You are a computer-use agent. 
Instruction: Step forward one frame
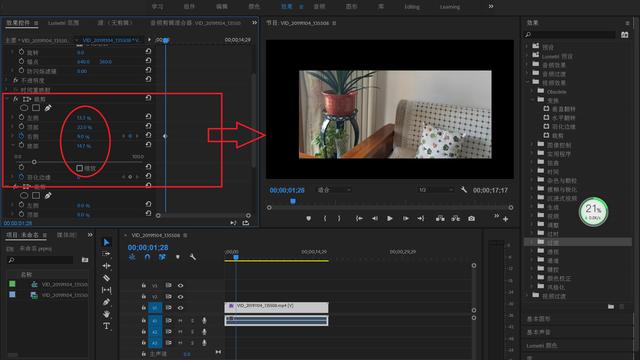[x=406, y=219]
